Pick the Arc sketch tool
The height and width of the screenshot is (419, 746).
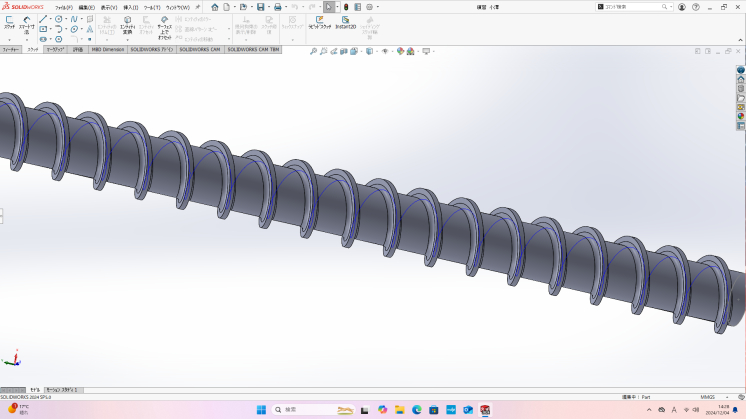coord(59,29)
